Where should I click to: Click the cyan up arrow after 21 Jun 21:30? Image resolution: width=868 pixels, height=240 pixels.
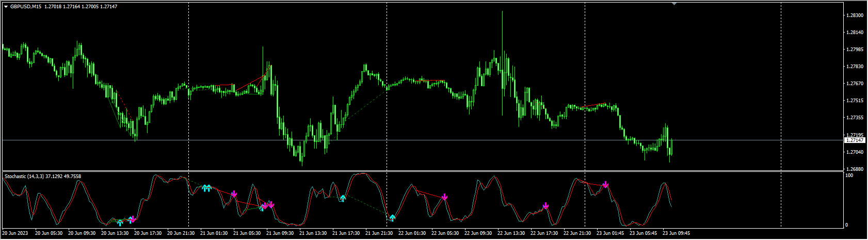coord(392,218)
